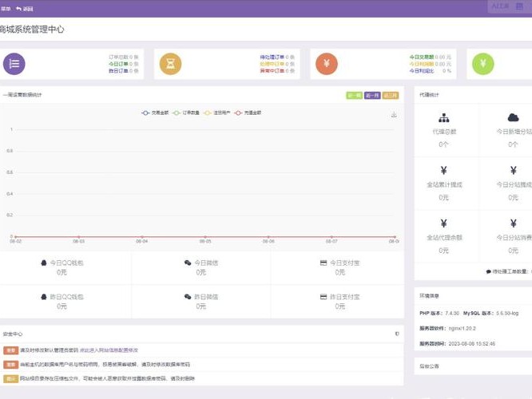Screen dimensions: 532x399
Task: Click the first red warning badge in 安全中心
Action: [11, 350]
